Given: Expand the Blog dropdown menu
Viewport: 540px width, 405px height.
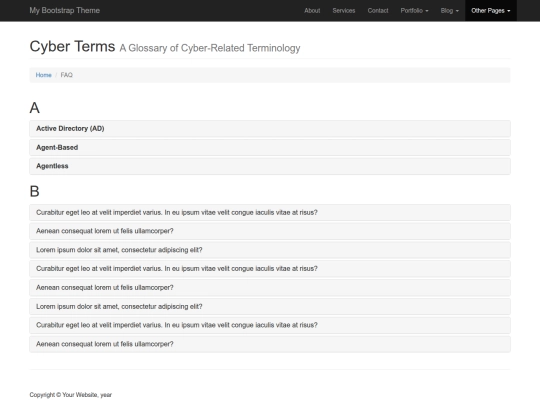Looking at the screenshot, I should (x=449, y=11).
